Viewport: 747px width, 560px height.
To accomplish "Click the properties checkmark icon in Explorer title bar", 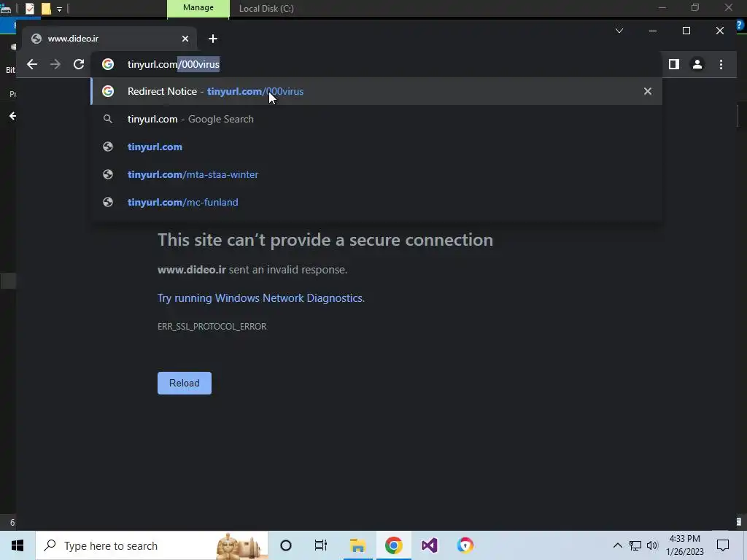I will coord(29,9).
